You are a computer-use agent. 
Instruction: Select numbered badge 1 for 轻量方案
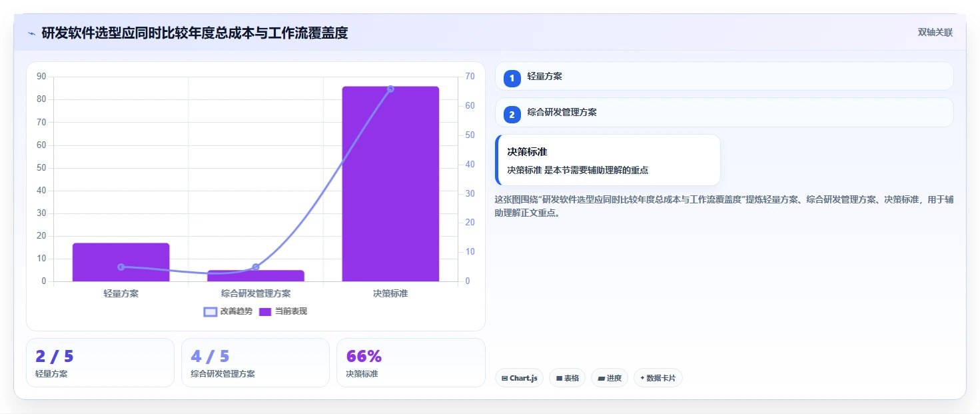[512, 79]
